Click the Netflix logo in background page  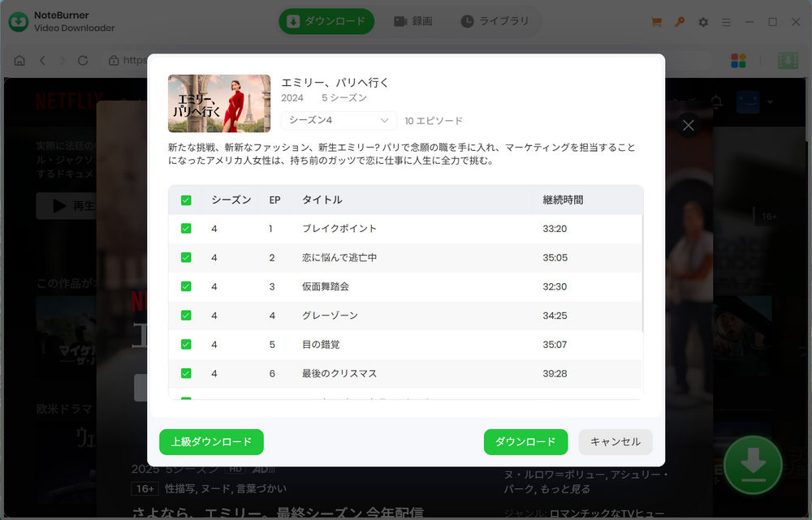69,101
